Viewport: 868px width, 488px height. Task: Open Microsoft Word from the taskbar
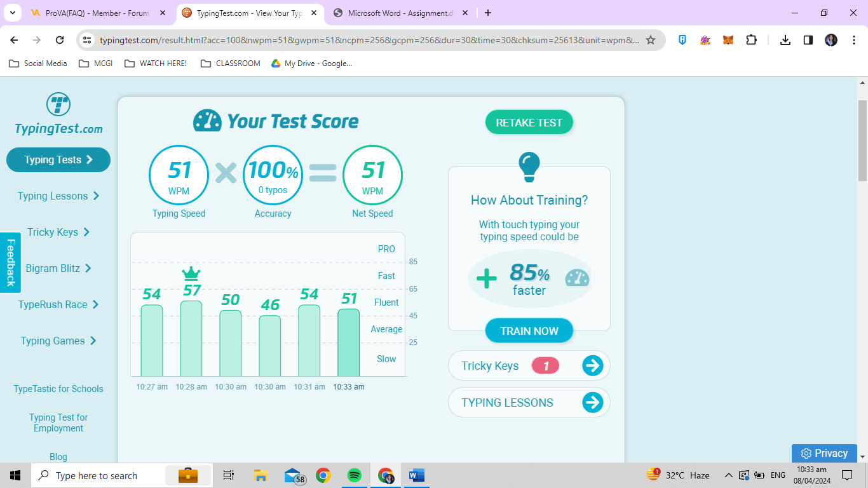click(416, 475)
